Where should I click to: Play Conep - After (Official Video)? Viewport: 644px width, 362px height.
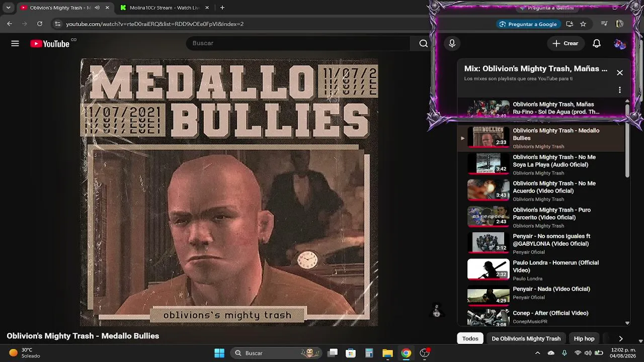point(541,317)
